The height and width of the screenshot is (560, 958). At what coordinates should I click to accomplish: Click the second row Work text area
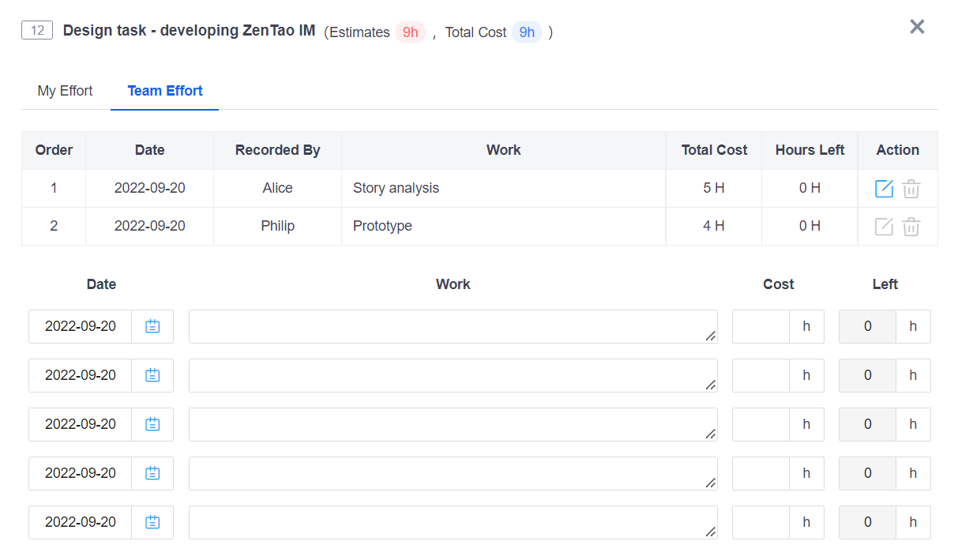pos(453,375)
